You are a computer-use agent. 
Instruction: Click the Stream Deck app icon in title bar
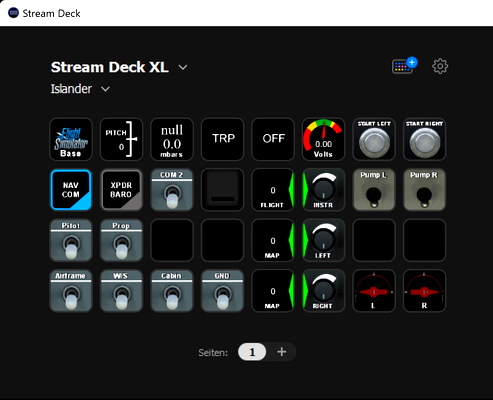pos(13,13)
